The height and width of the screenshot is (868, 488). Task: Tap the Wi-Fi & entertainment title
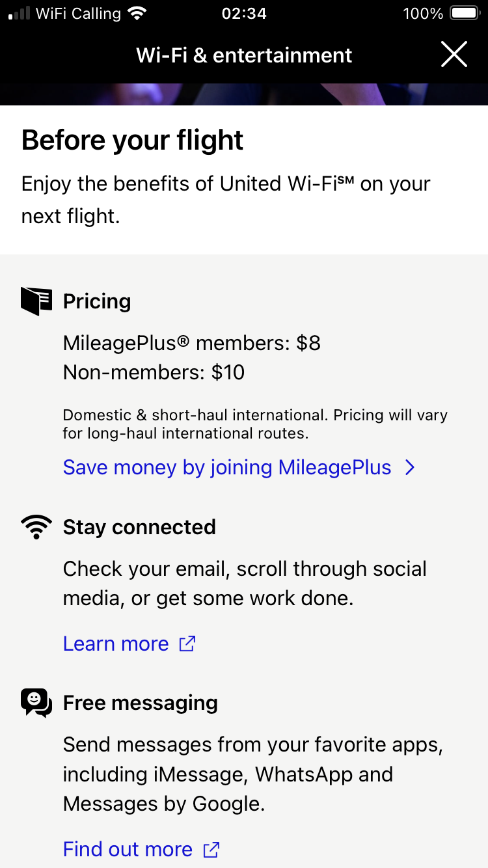244,55
